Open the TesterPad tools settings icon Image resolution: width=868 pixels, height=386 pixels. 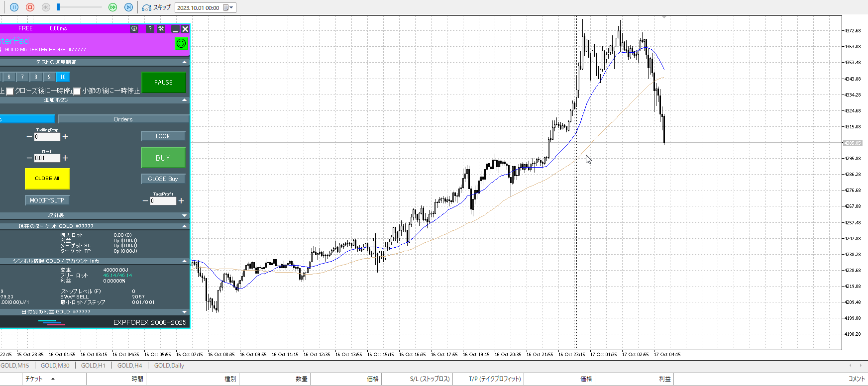click(161, 29)
